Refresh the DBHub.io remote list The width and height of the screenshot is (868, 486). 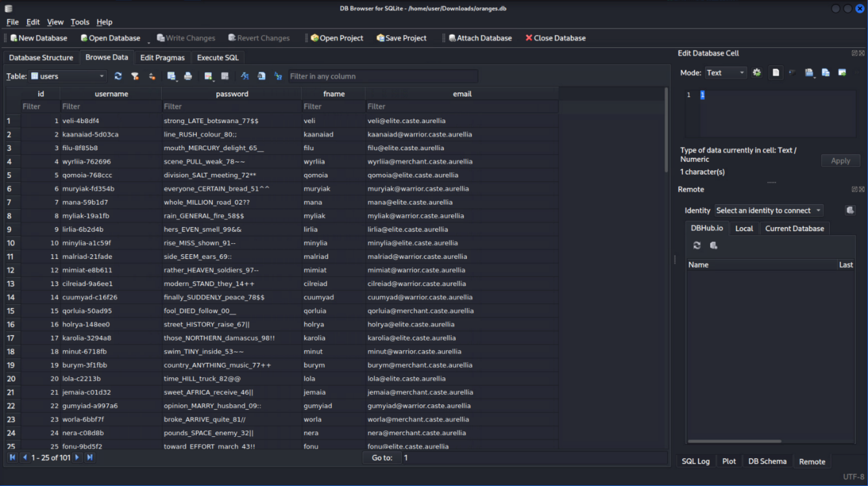coord(696,245)
